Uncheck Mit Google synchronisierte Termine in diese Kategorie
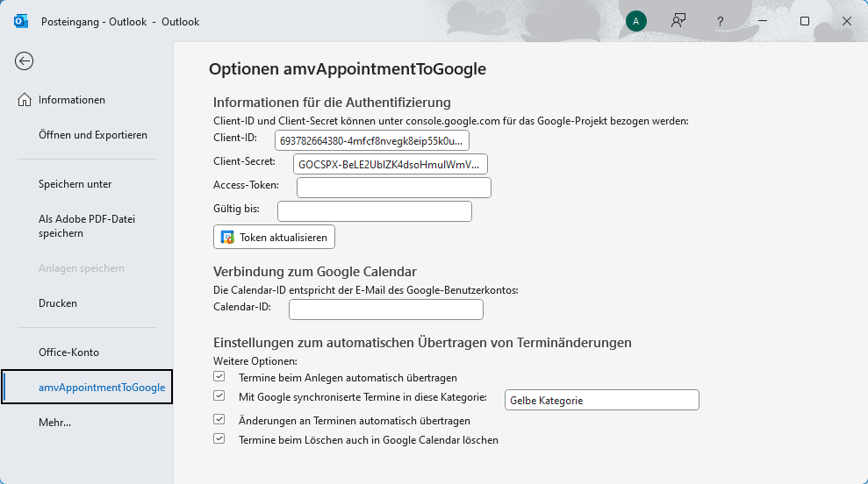 point(219,395)
